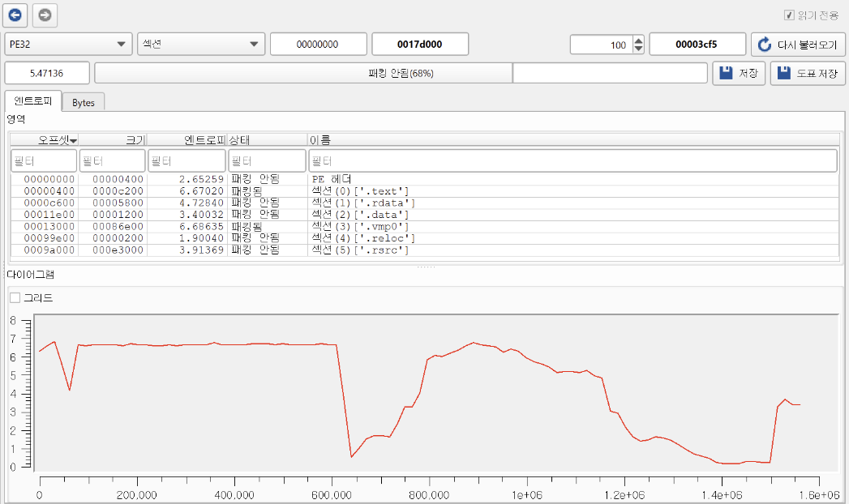Decrease the value with the stepper down arrow
Viewport: 849px width, 504px height.
point(638,49)
